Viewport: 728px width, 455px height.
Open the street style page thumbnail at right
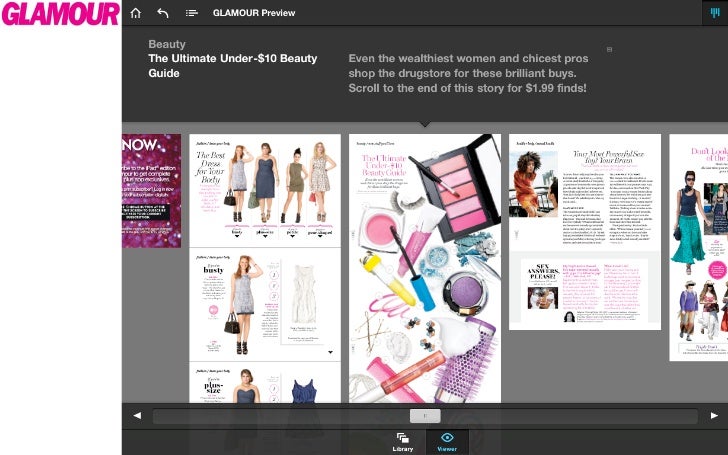coord(698,247)
